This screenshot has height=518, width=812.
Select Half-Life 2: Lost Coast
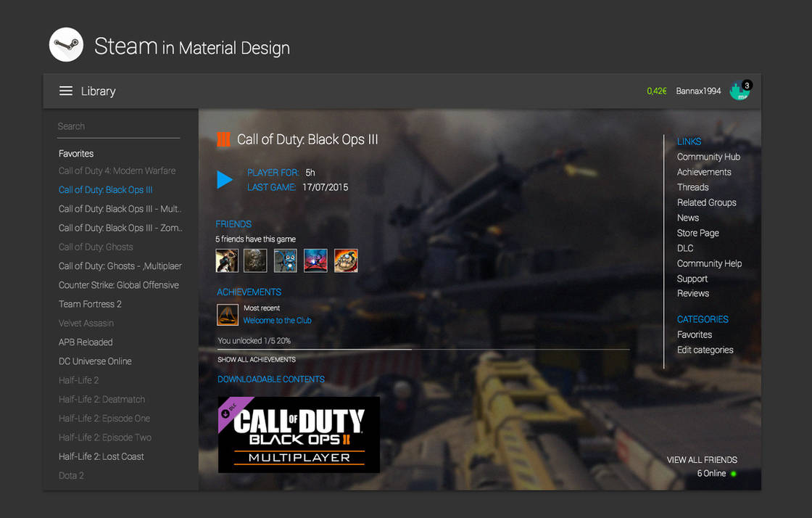(101, 456)
